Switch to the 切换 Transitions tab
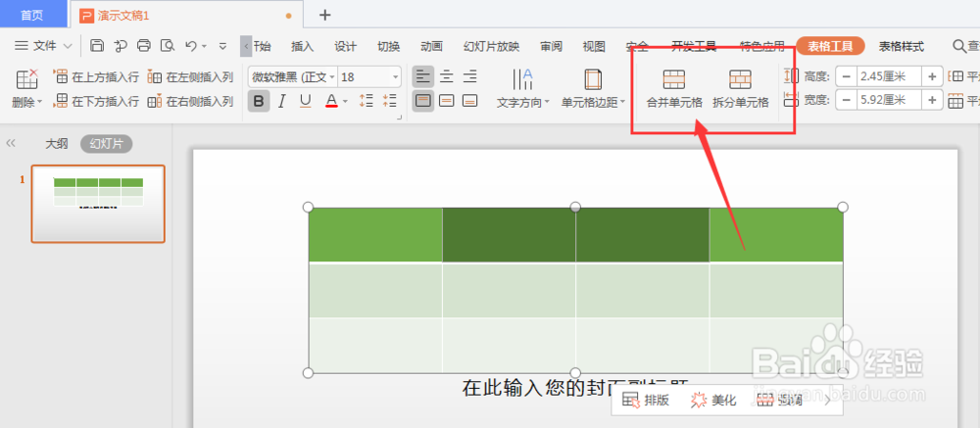 click(389, 46)
